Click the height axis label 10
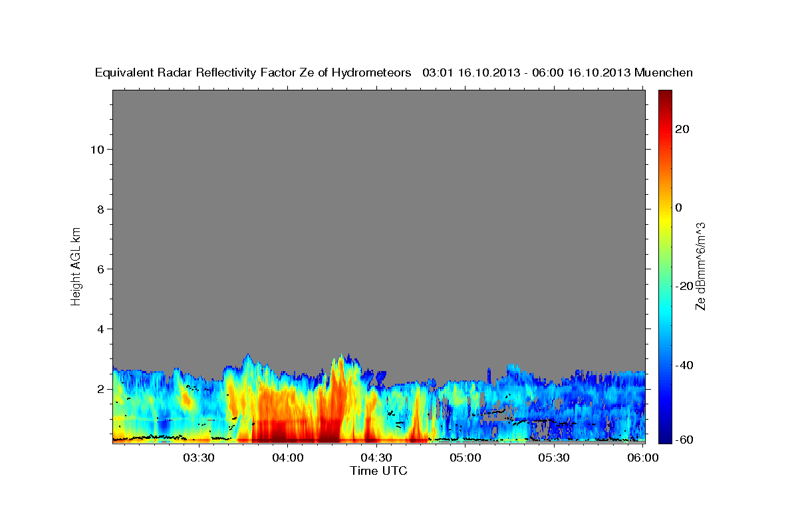Image resolution: width=798 pixels, height=532 pixels. (x=97, y=149)
